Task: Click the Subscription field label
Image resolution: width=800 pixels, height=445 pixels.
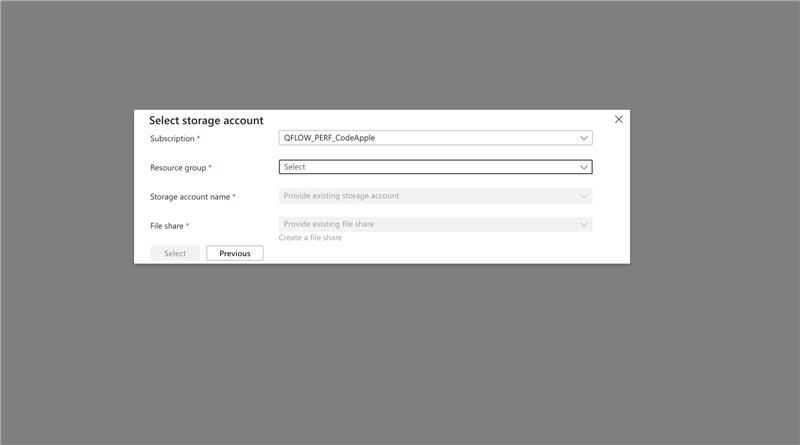Action: [172, 138]
